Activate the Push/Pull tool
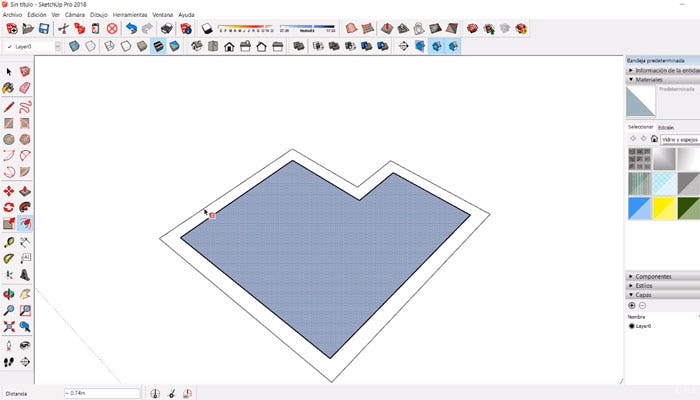Viewport: 700px width, 400px height. coord(25,191)
